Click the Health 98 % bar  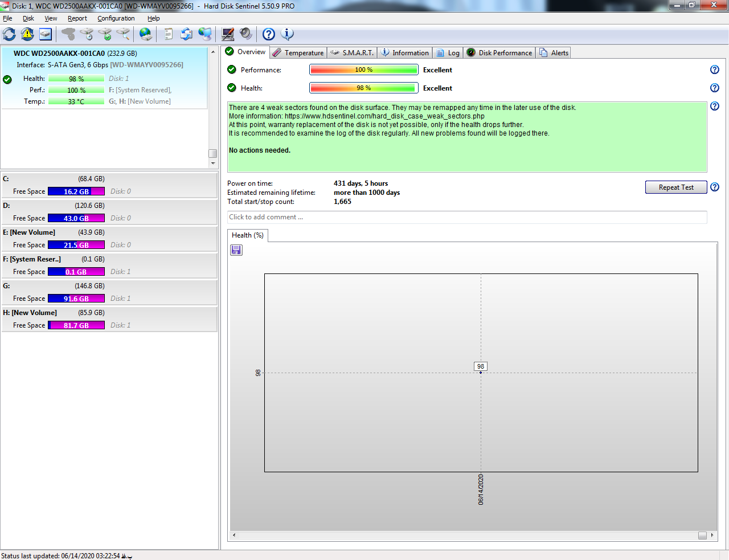pos(363,88)
